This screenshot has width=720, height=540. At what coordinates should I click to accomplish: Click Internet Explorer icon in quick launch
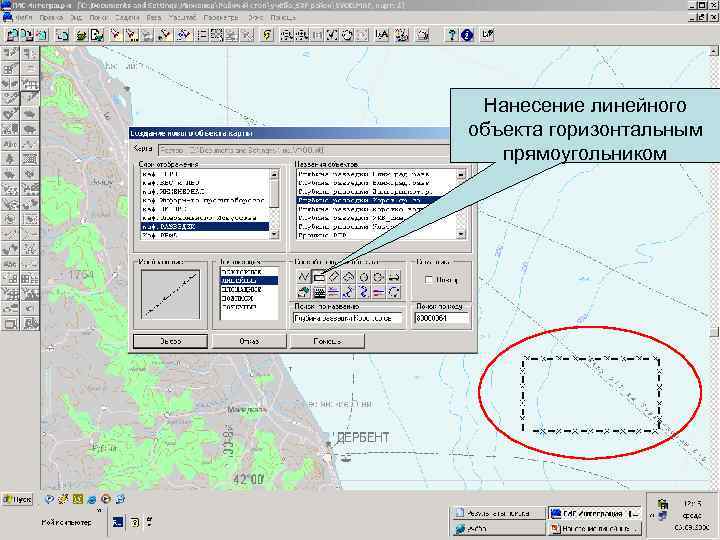coord(92,499)
